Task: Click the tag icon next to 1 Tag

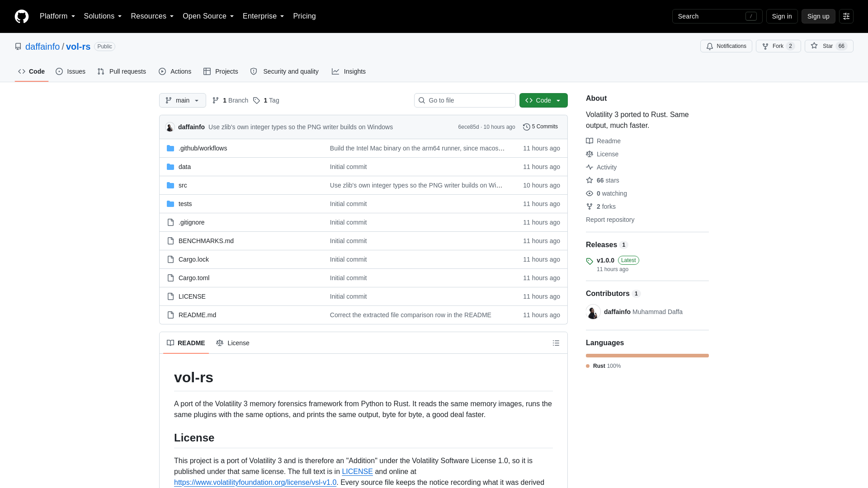Action: point(256,100)
